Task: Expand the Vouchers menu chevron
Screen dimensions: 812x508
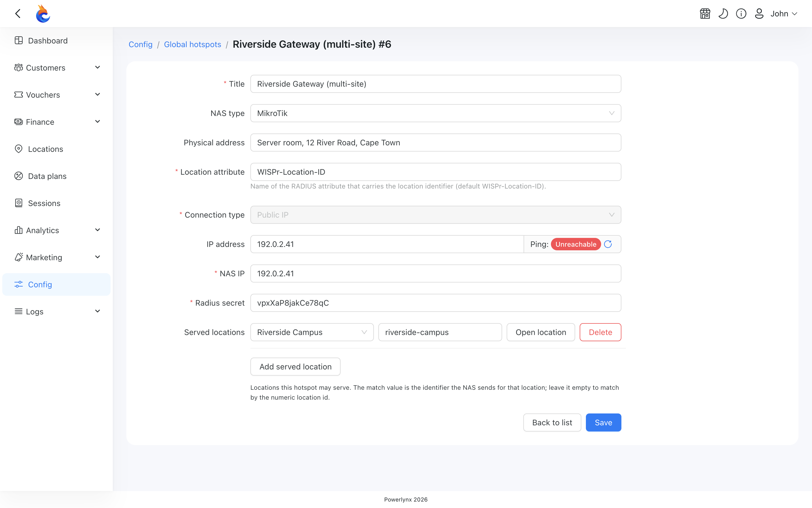Action: pyautogui.click(x=98, y=95)
